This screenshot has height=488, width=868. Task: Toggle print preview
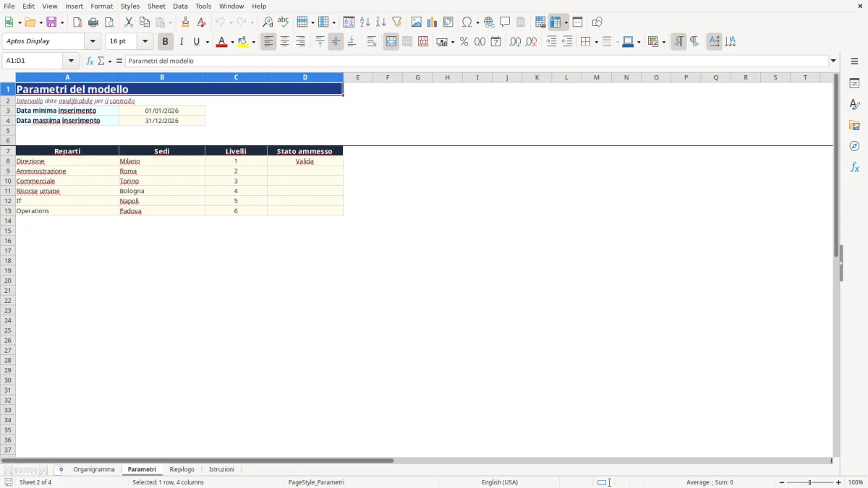[x=109, y=22]
